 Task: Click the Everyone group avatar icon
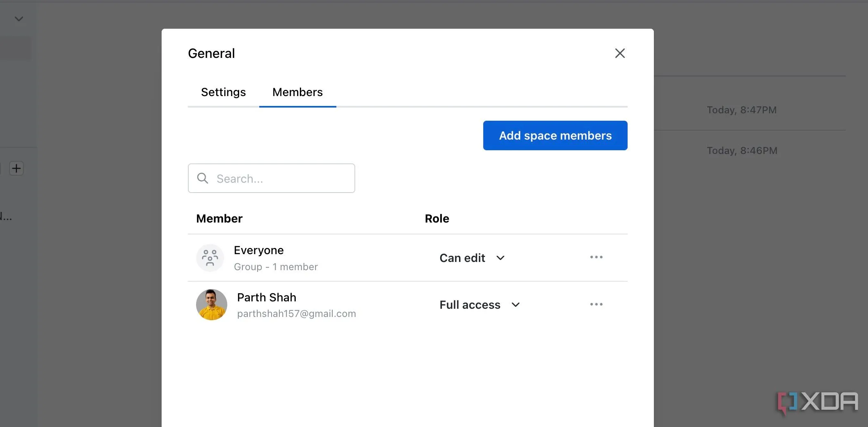click(210, 258)
